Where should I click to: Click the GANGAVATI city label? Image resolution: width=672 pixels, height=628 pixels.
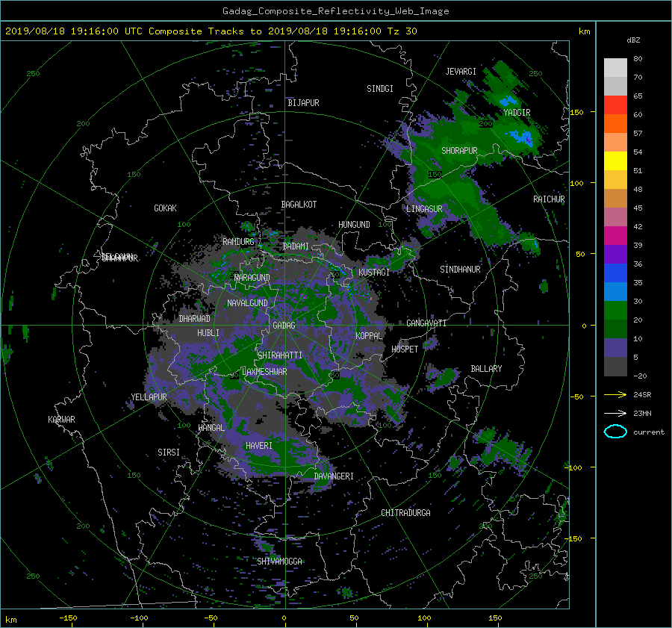pyautogui.click(x=426, y=323)
